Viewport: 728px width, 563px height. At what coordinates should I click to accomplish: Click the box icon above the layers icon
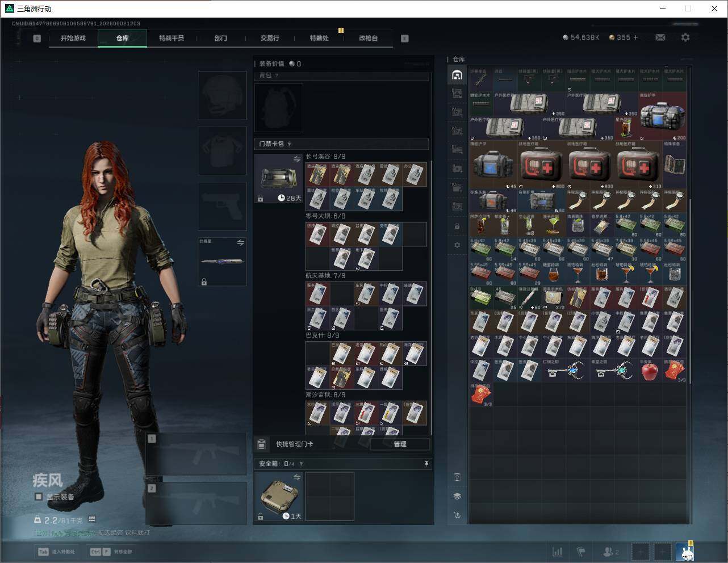(457, 477)
